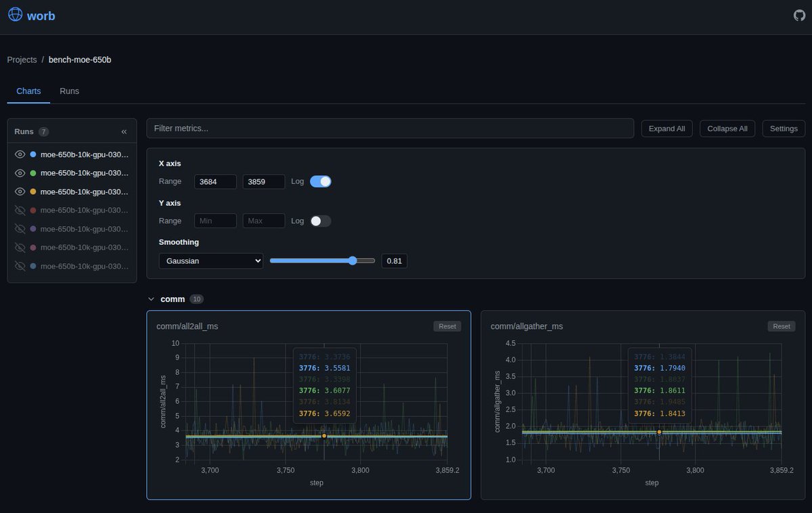The height and width of the screenshot is (513, 812).
Task: Click Y axis Max range field
Action: [264, 221]
